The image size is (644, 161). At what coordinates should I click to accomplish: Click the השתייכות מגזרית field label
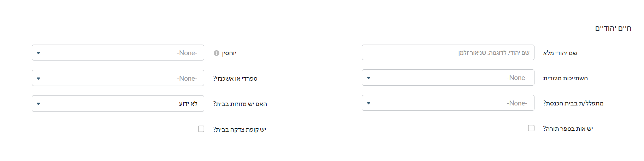(x=566, y=78)
